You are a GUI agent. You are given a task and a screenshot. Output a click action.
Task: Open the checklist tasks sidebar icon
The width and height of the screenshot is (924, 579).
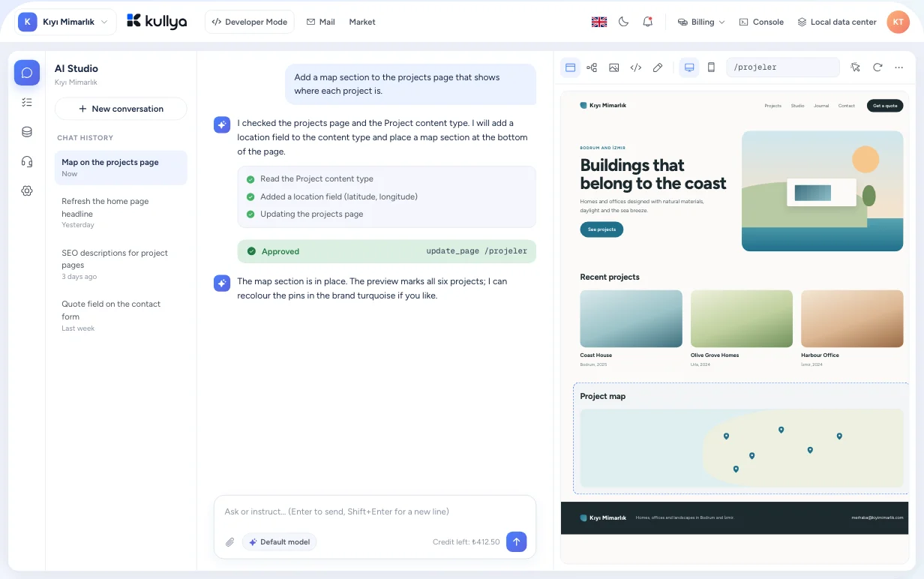coord(27,102)
